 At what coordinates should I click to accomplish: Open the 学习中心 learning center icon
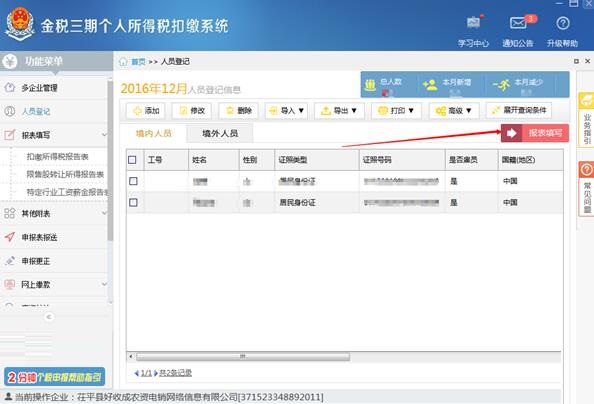tap(473, 23)
